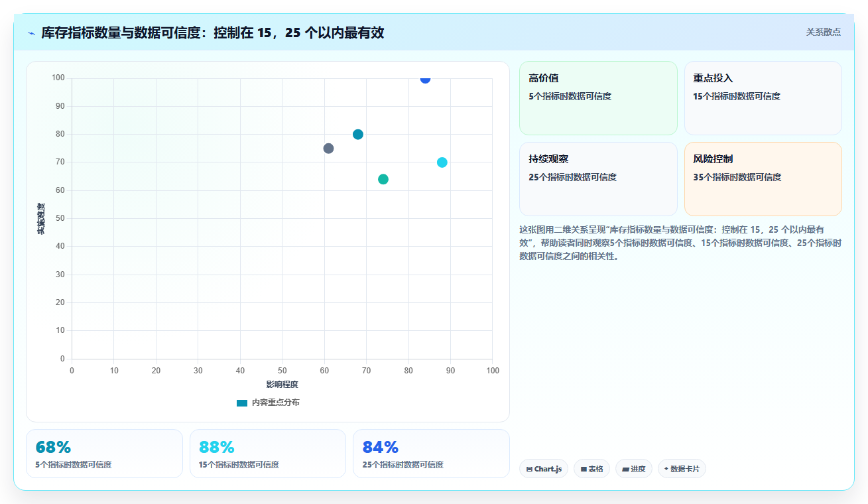Image resolution: width=868 pixels, height=504 pixels.
Task: Click the icon in the Chart.js tag
Action: (x=529, y=469)
